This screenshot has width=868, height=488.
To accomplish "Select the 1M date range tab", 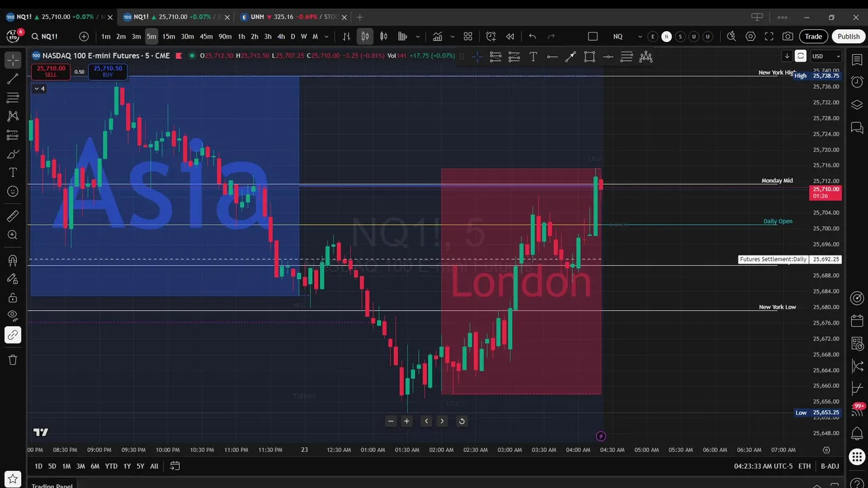I will (x=66, y=466).
